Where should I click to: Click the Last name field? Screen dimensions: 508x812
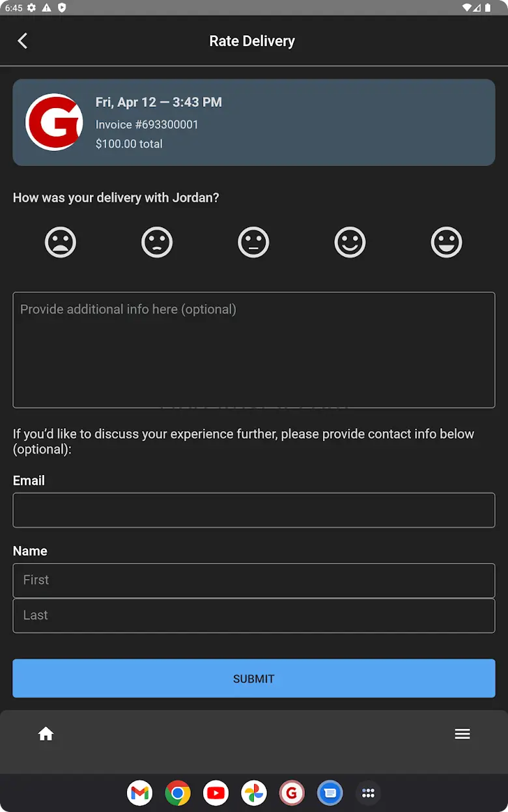254,616
